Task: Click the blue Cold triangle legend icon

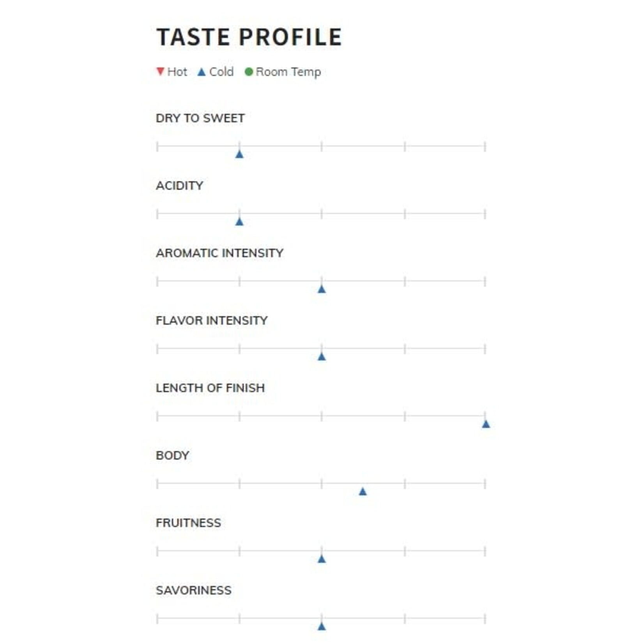Action: click(x=202, y=72)
